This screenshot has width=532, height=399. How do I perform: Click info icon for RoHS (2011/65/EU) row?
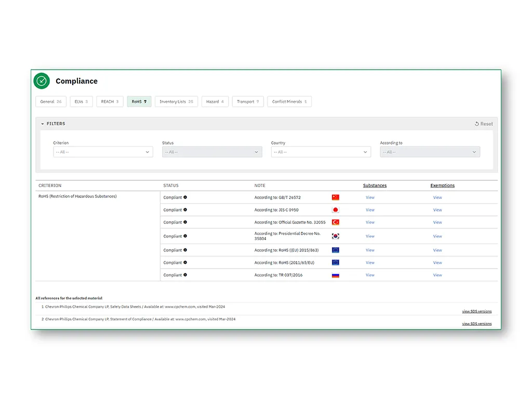click(185, 262)
